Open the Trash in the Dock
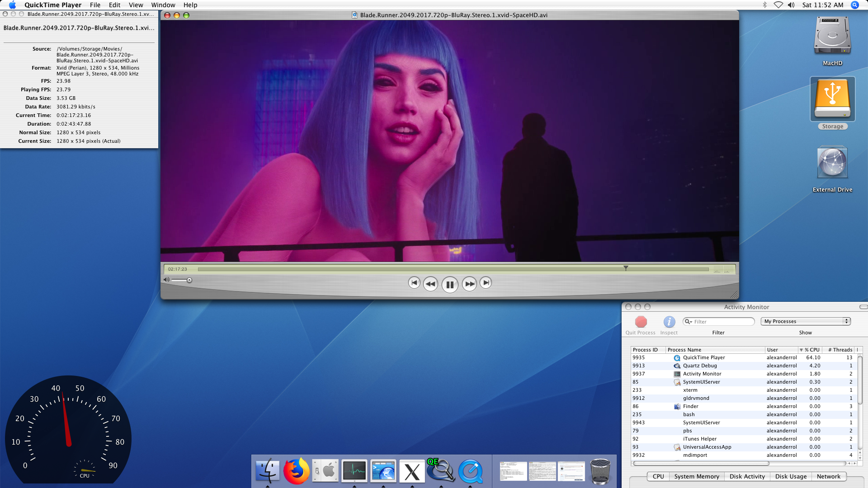Screen dimensions: 868x488 tap(600, 471)
